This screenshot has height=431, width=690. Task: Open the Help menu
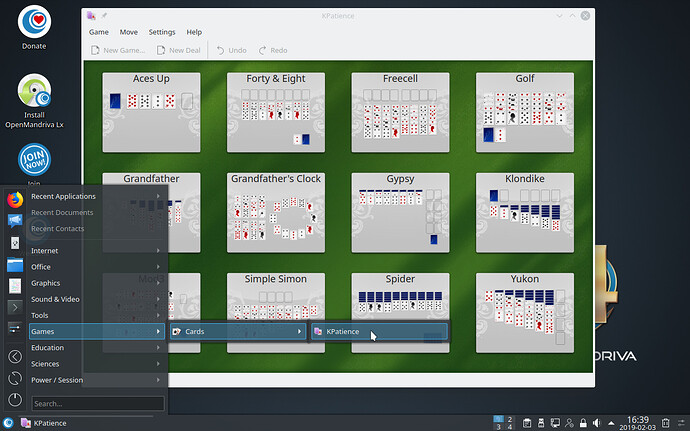pyautogui.click(x=194, y=32)
